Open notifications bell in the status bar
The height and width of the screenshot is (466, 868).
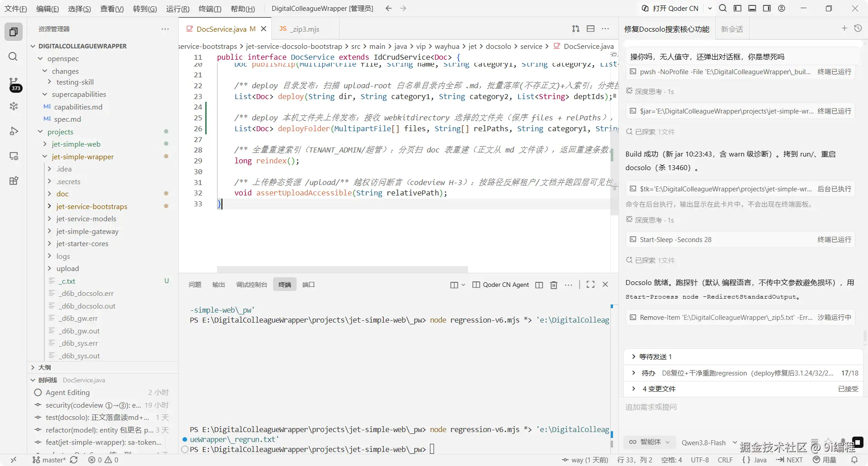pos(854,460)
